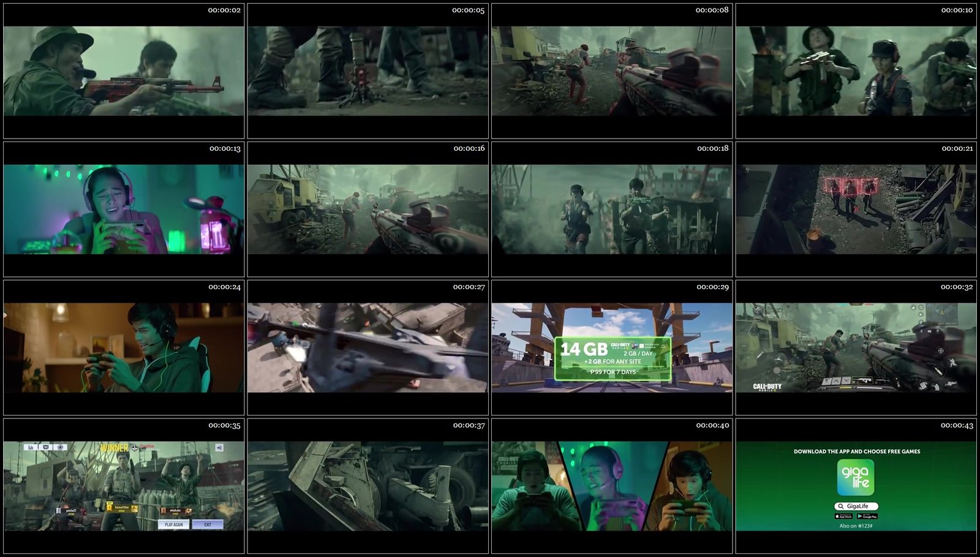
Task: Click the 00:00:27 timestamp label
Action: 469,287
